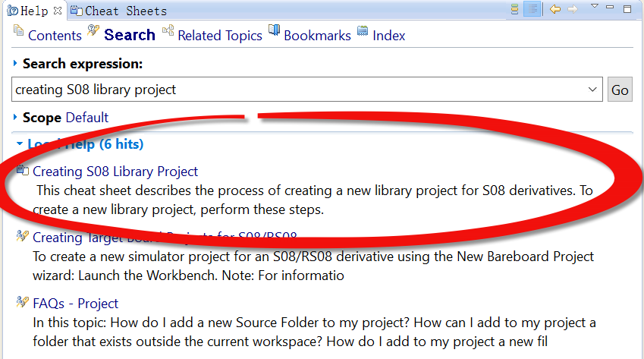Expand the Scope section arrow

pos(15,118)
